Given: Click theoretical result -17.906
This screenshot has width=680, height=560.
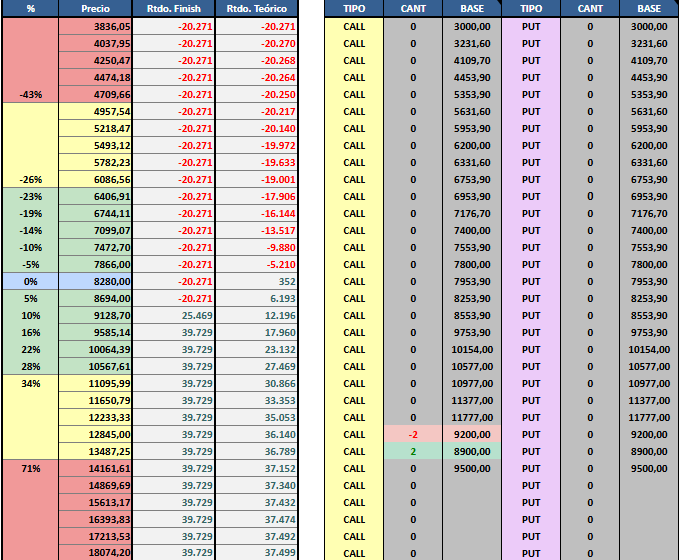Looking at the screenshot, I should [256, 196].
